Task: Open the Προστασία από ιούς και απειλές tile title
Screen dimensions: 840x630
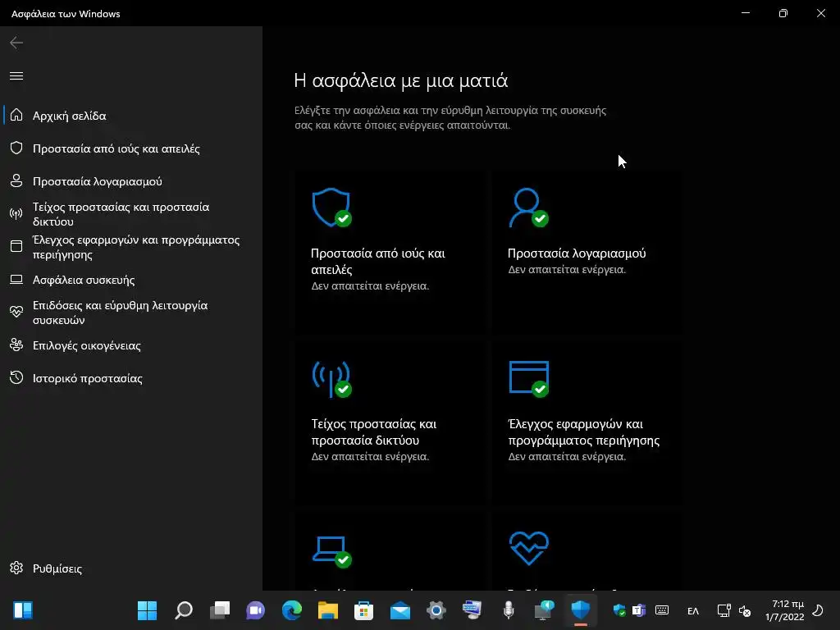Action: [x=377, y=262]
